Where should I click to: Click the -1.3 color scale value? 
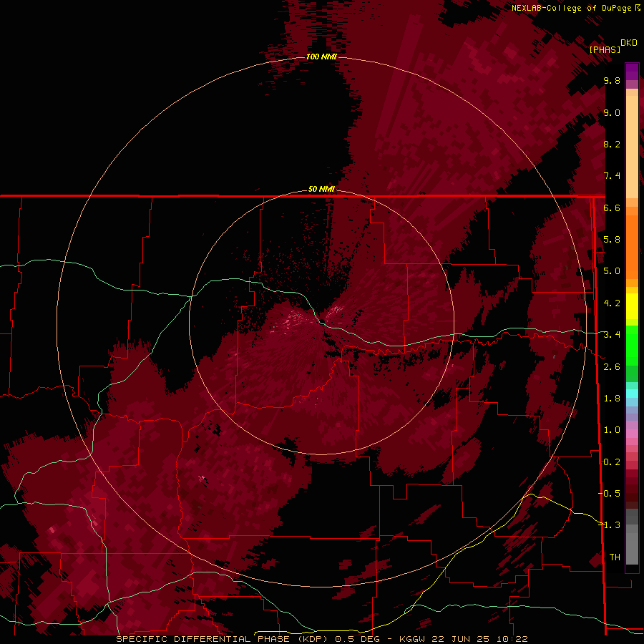pyautogui.click(x=609, y=525)
